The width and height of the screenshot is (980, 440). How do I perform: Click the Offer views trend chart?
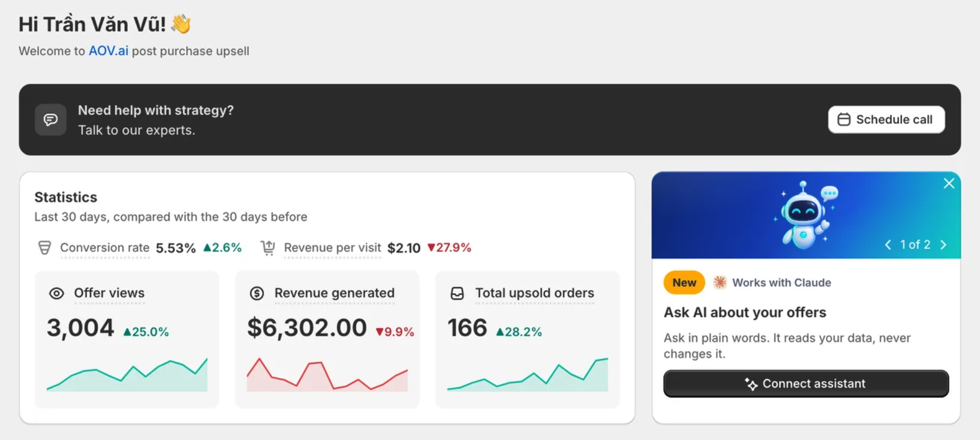pos(127,375)
